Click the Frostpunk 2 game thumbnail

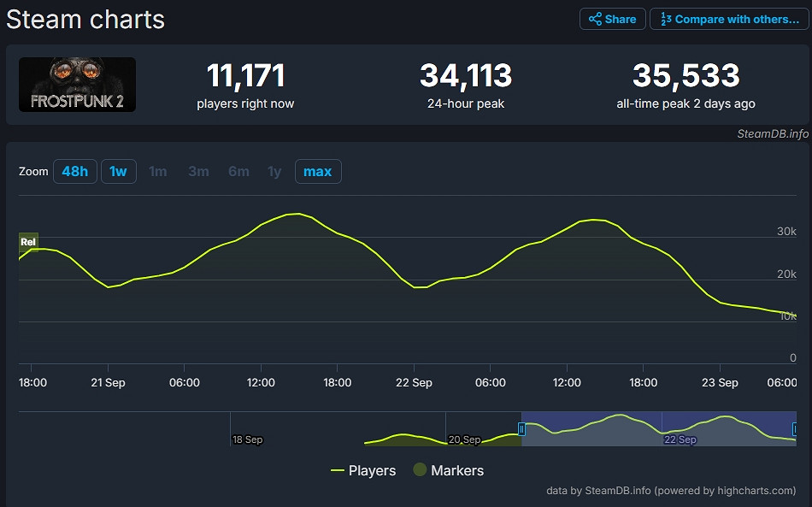(x=78, y=85)
